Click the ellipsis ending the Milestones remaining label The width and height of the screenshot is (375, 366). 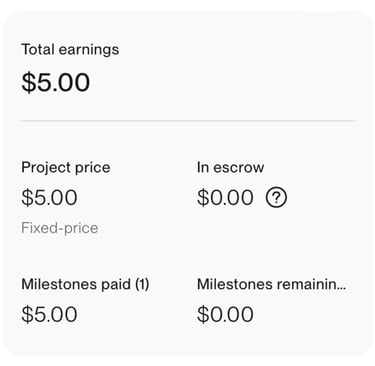tap(341, 288)
